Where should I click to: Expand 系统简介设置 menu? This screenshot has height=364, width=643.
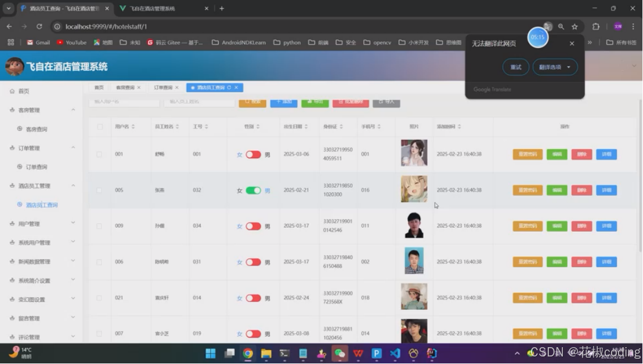point(41,281)
